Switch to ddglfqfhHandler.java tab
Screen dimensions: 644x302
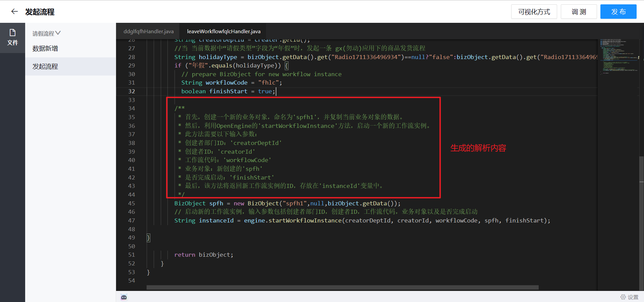(148, 31)
